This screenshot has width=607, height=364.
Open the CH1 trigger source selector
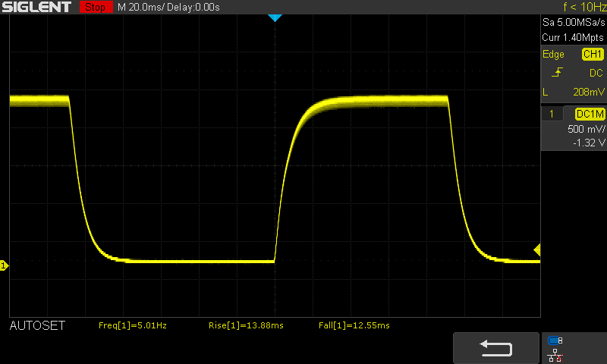tap(592, 54)
